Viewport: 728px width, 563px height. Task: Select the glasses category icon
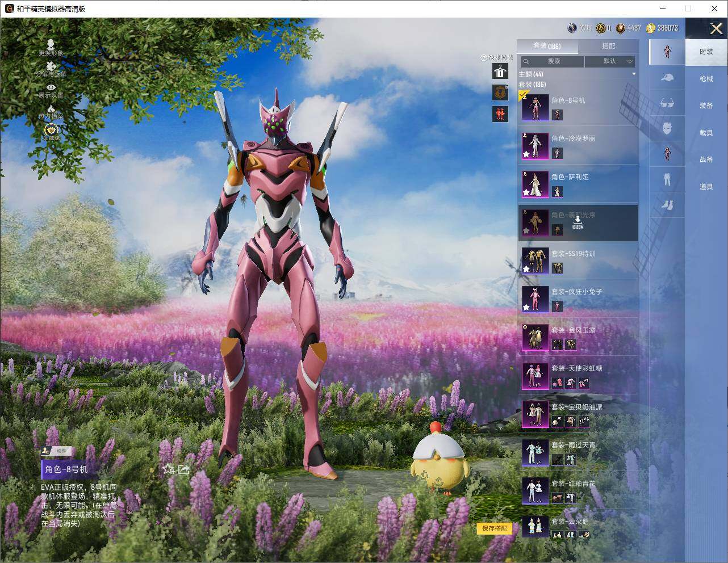(667, 103)
